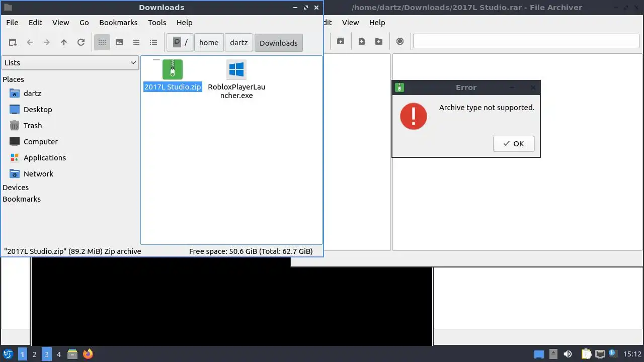Click the Bookmarks section header in sidebar
The height and width of the screenshot is (362, 644).
[22, 199]
